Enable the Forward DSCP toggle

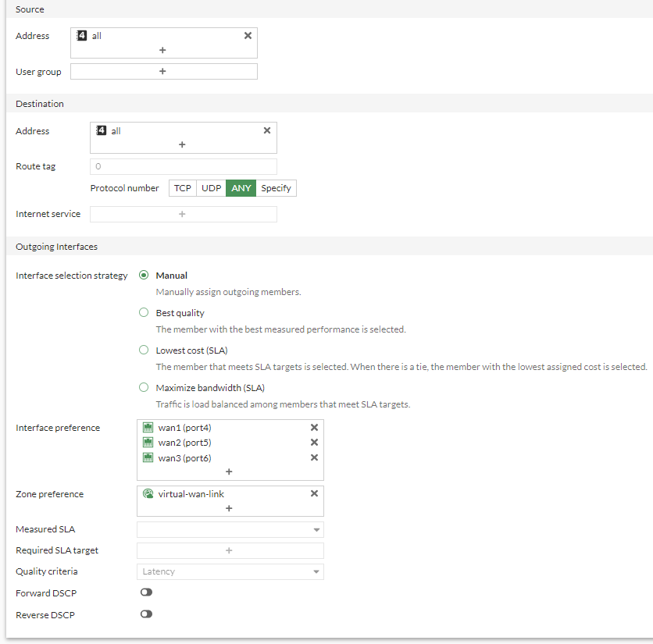click(146, 592)
